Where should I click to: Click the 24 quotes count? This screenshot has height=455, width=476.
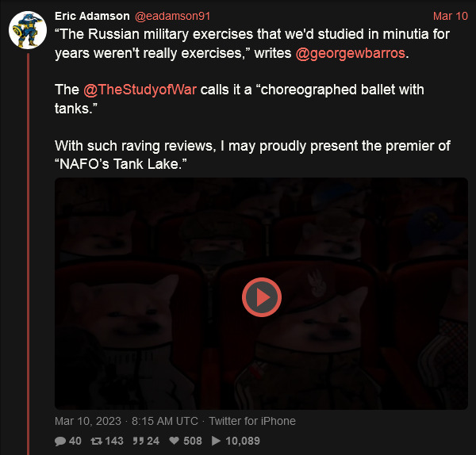pyautogui.click(x=153, y=441)
